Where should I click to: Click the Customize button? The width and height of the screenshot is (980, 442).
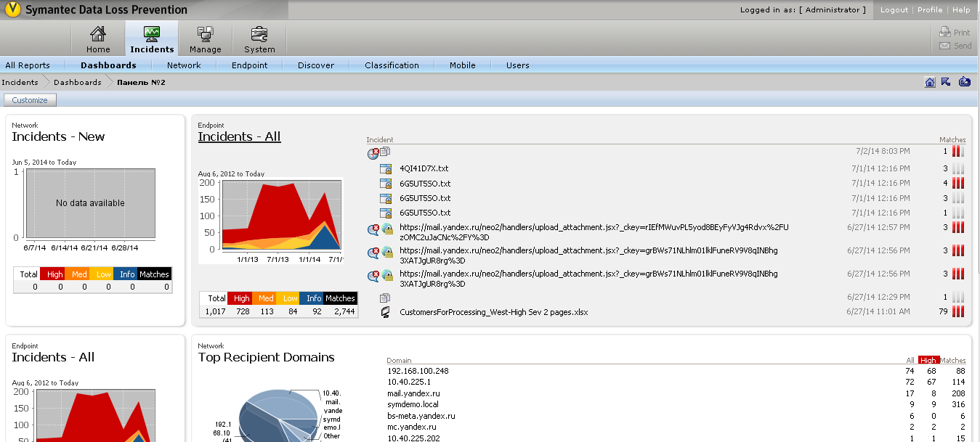click(30, 99)
